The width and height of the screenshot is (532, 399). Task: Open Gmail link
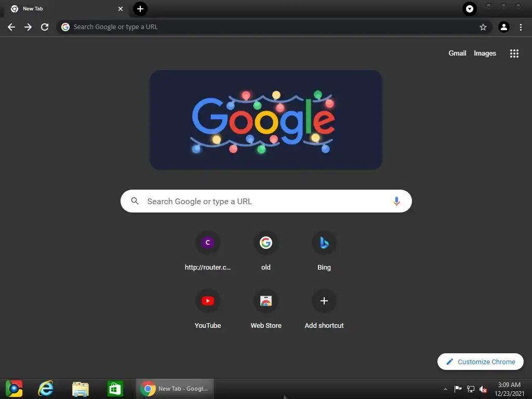click(457, 54)
